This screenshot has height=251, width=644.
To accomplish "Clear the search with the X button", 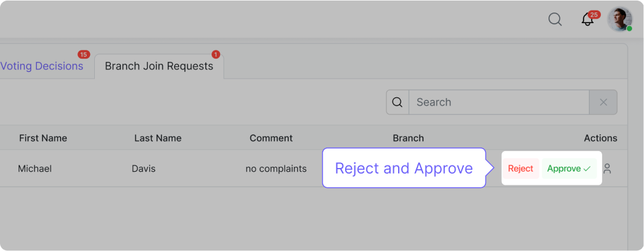I will [603, 102].
